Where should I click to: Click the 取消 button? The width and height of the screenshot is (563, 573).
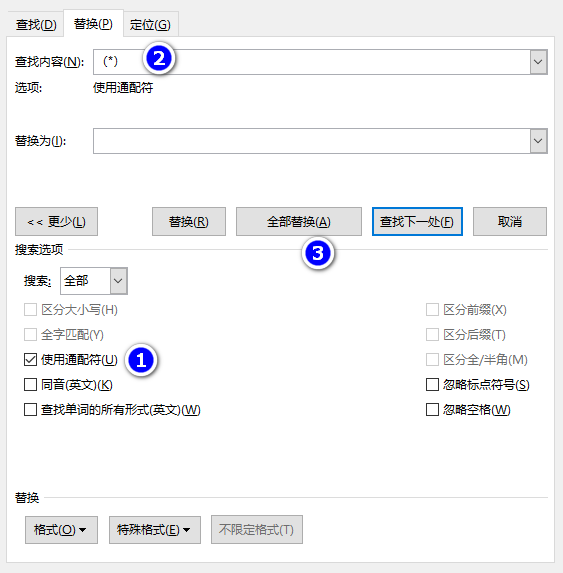click(x=510, y=222)
